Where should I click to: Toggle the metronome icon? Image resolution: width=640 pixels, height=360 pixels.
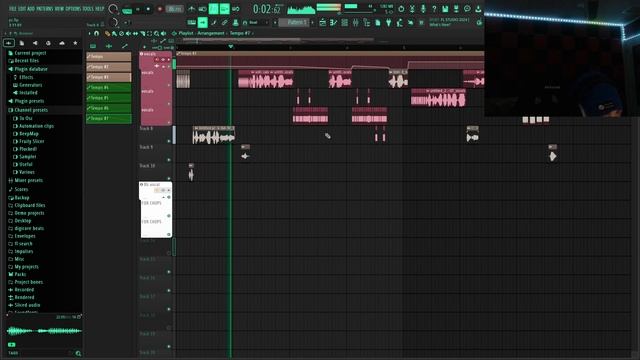pos(191,9)
